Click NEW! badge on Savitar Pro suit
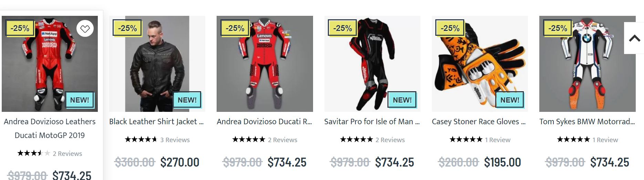 (x=402, y=100)
